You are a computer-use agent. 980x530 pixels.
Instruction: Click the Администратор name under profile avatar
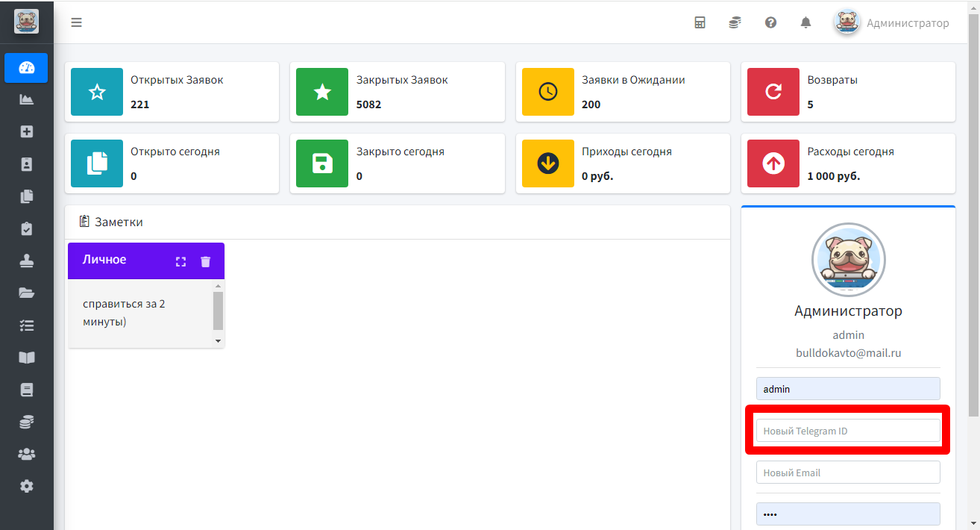click(x=848, y=311)
